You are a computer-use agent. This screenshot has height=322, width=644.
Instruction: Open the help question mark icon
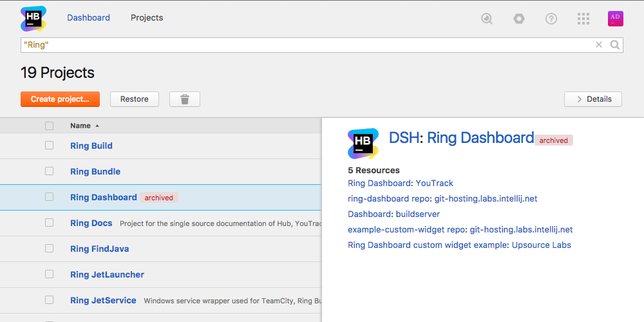[551, 19]
